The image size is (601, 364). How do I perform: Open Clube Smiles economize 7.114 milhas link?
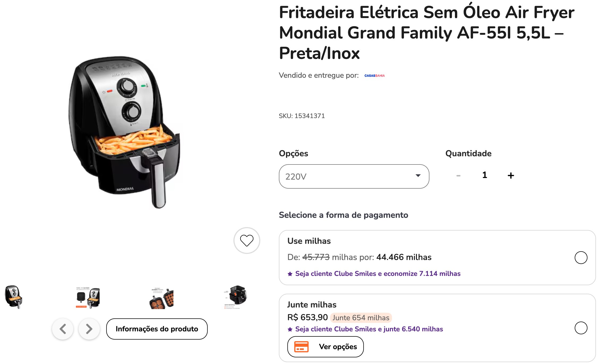pos(378,274)
